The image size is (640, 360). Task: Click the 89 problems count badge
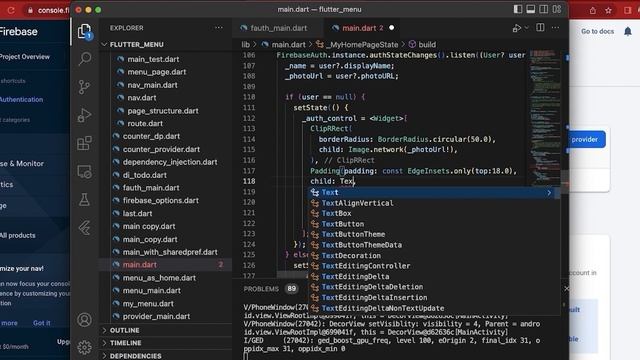[291, 289]
